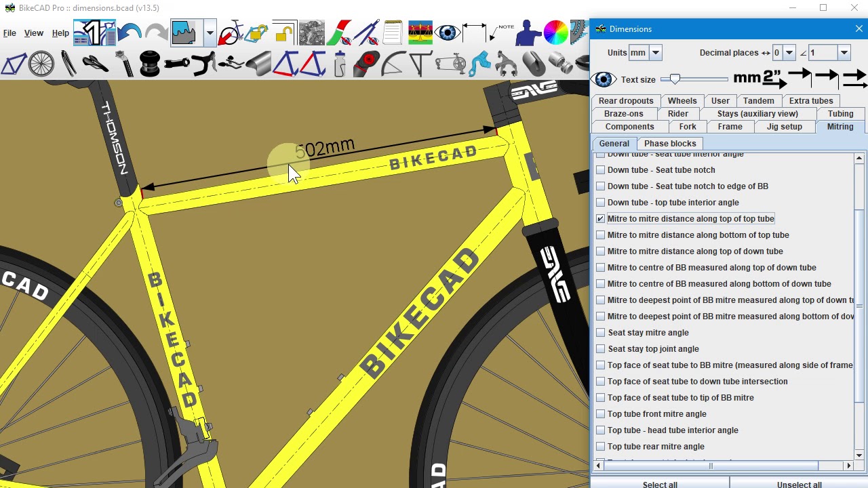Image resolution: width=868 pixels, height=488 pixels.
Task: Click the yellow padlock icon in toolbar
Action: pyautogui.click(x=285, y=33)
